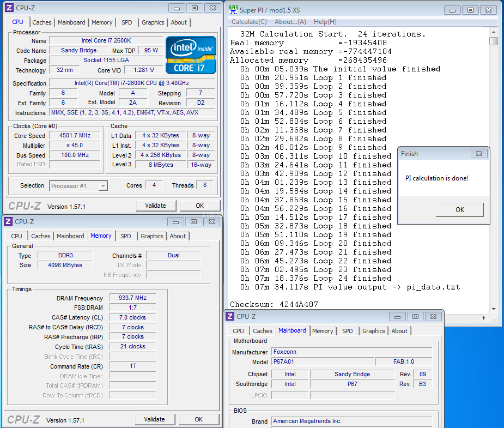504x428 pixels.
Task: Click the Bus Speed value 100.0 MHz
Action: coord(75,155)
